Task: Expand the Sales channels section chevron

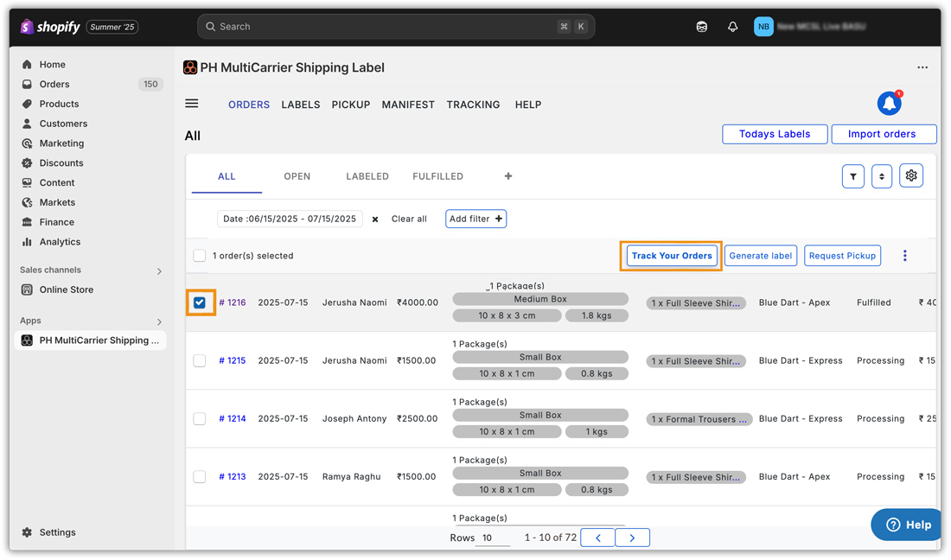Action: [x=160, y=270]
